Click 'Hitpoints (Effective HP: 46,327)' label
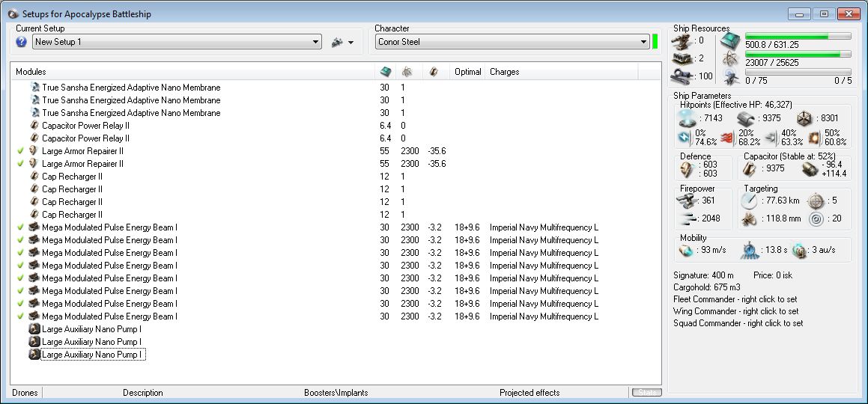 click(x=735, y=105)
